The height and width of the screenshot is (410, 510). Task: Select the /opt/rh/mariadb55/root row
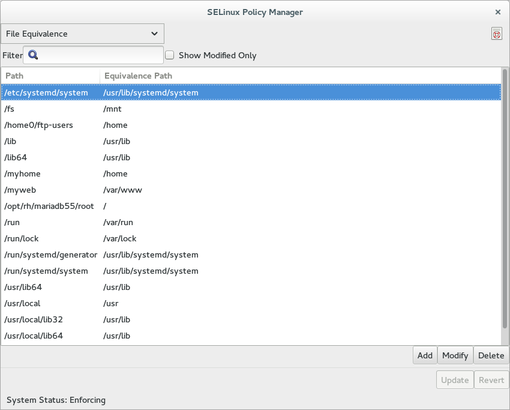(x=251, y=206)
